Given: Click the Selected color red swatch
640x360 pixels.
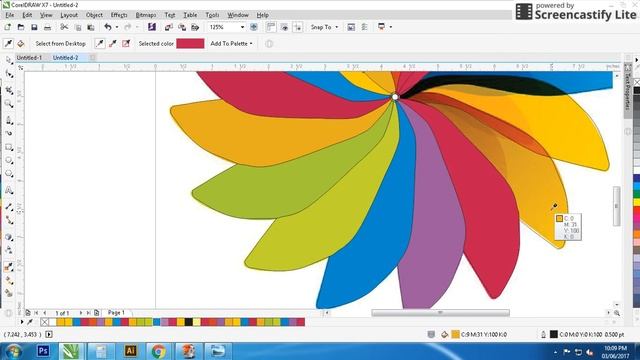Looking at the screenshot, I should 190,44.
